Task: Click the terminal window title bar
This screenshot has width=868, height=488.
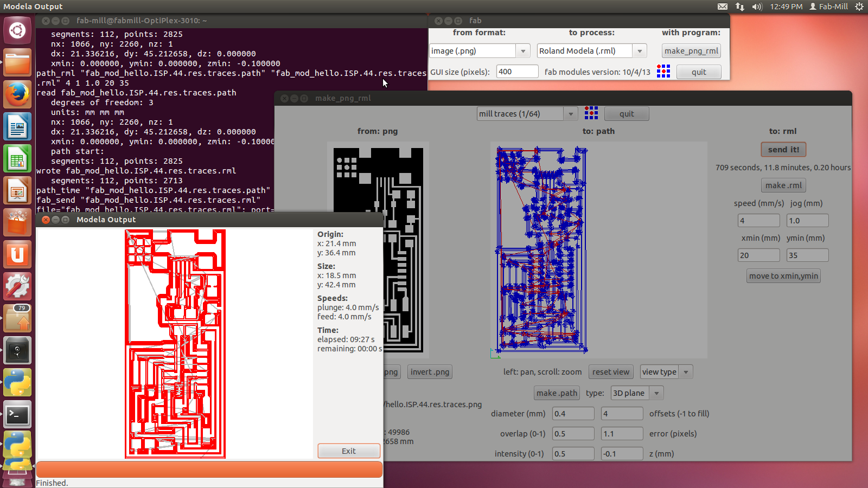Action: (232, 21)
